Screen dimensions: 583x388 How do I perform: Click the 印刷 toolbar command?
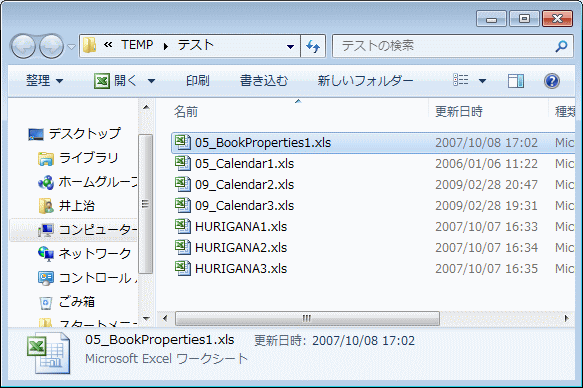pyautogui.click(x=198, y=81)
